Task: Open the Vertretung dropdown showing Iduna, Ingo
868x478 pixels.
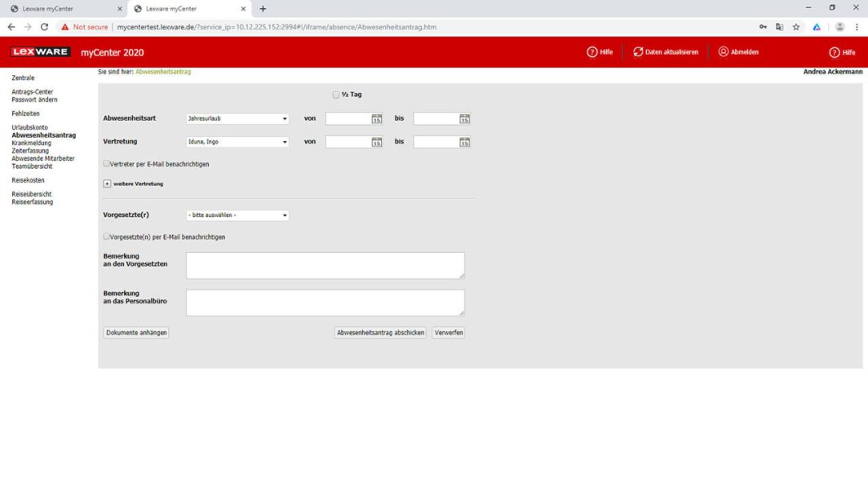Action: 237,142
